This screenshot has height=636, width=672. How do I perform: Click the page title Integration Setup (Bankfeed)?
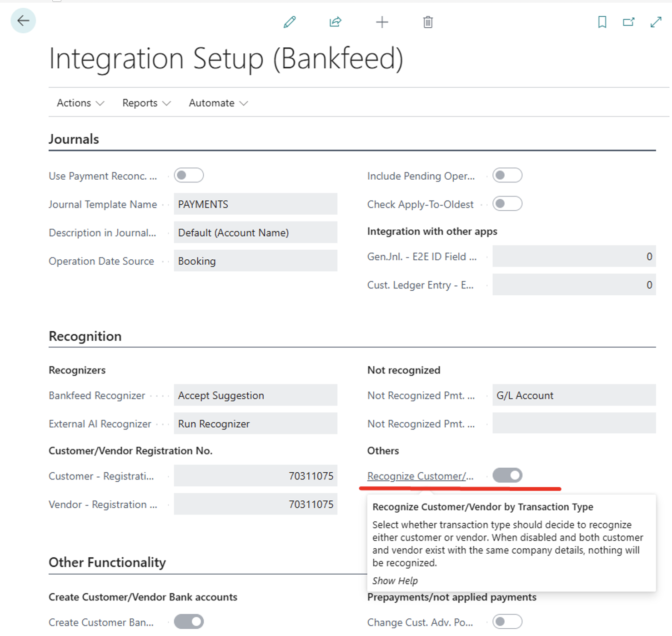226,59
